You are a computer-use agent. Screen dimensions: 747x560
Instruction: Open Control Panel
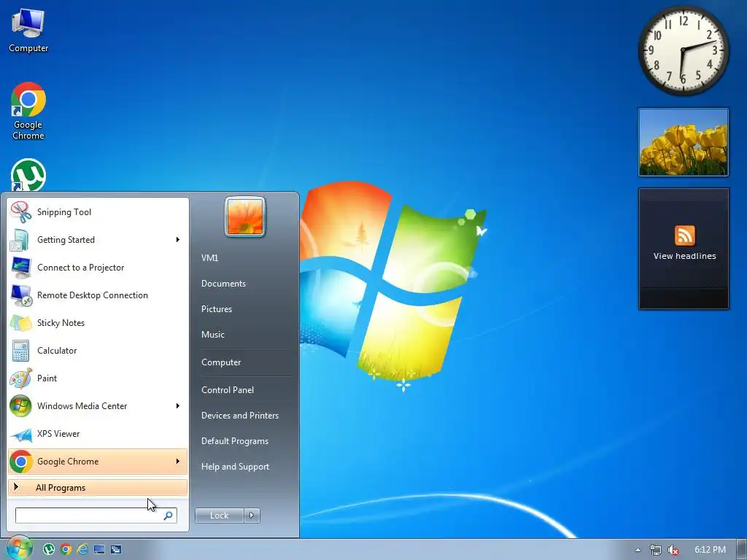228,390
